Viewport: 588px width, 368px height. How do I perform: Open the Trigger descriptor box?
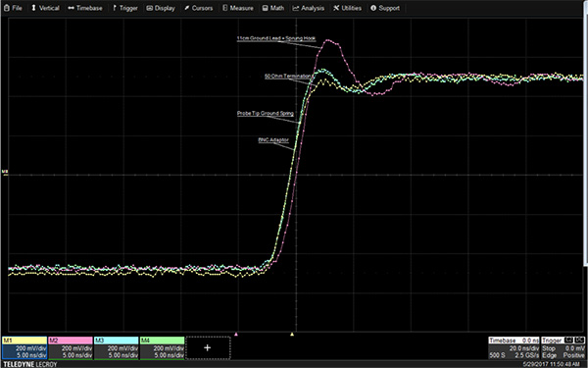(563, 348)
